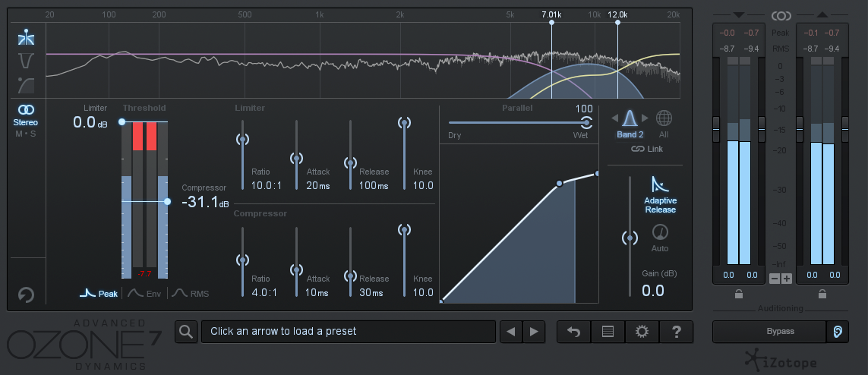Click the input gain lock icon
Image resolution: width=868 pixels, height=375 pixels.
pos(738,294)
